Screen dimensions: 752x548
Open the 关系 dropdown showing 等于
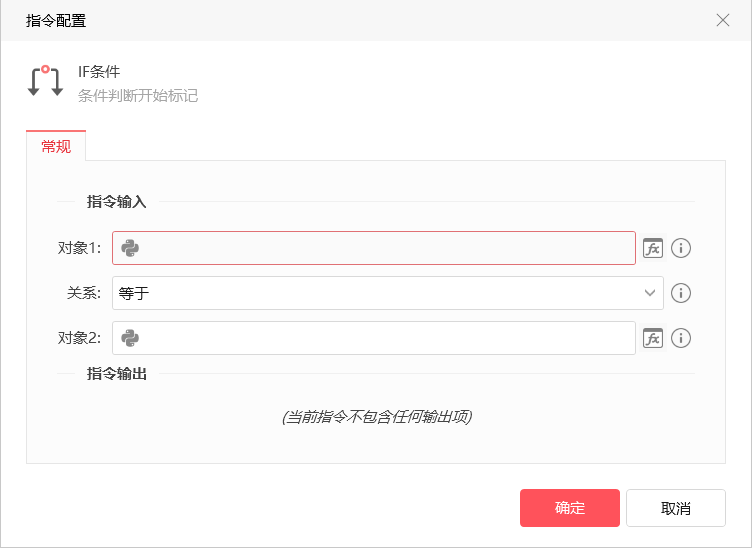(380, 293)
